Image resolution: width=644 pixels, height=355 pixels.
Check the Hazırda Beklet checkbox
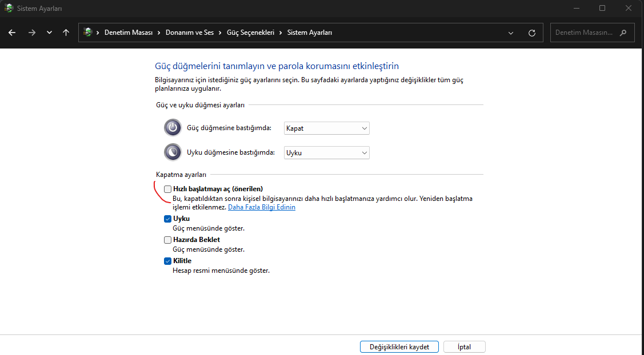click(167, 240)
